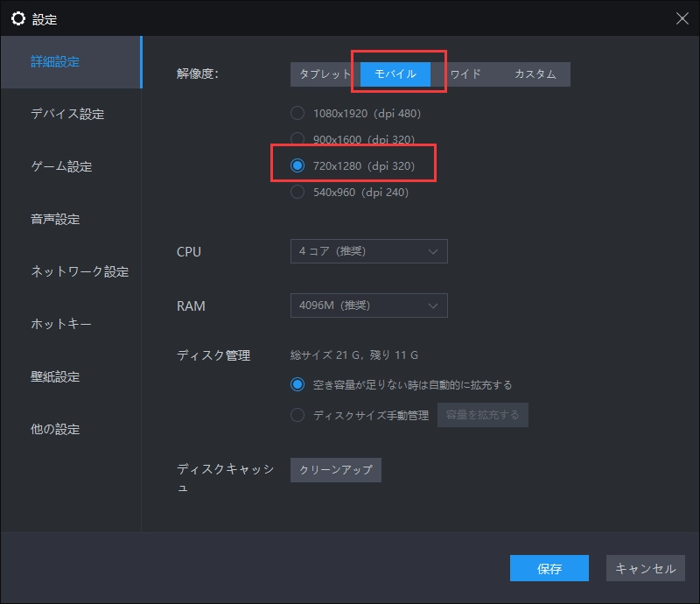Select the 1080x1920 resolution option
Image resolution: width=700 pixels, height=604 pixels.
pos(297,113)
